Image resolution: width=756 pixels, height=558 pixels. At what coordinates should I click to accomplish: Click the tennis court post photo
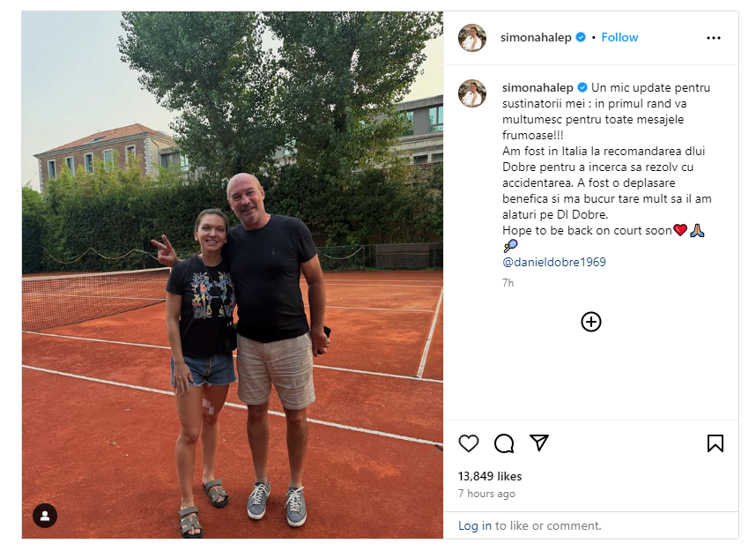coord(233,275)
